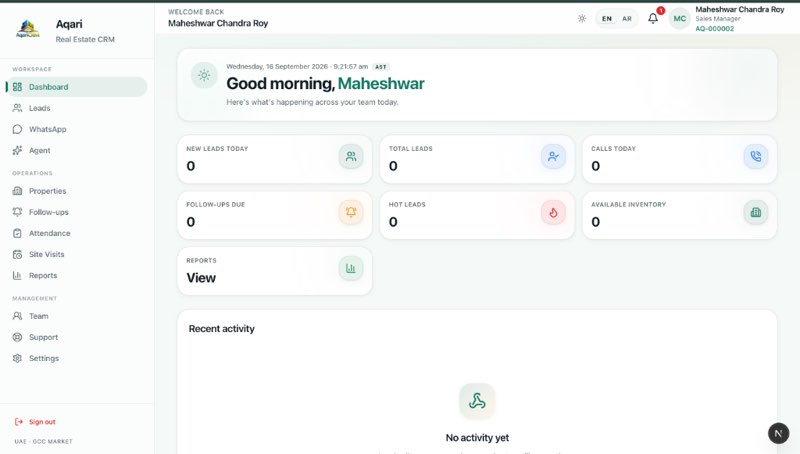Click Calls Today phone icon
This screenshot has height=454, width=800.
pyautogui.click(x=756, y=157)
